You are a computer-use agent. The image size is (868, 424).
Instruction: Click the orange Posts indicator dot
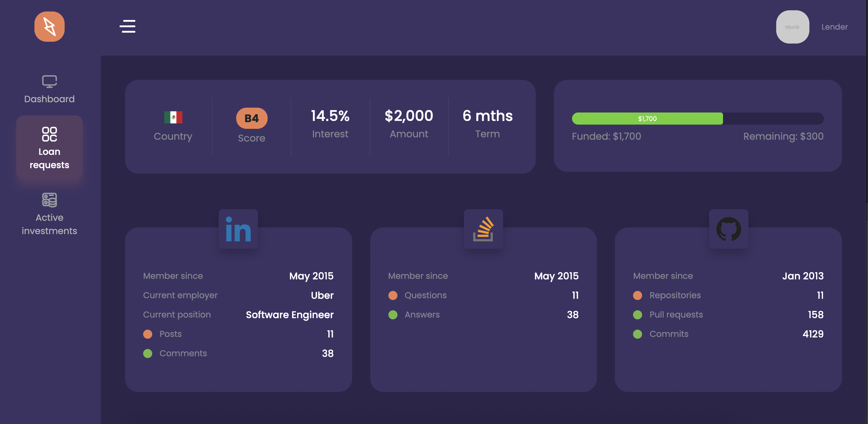pos(148,334)
